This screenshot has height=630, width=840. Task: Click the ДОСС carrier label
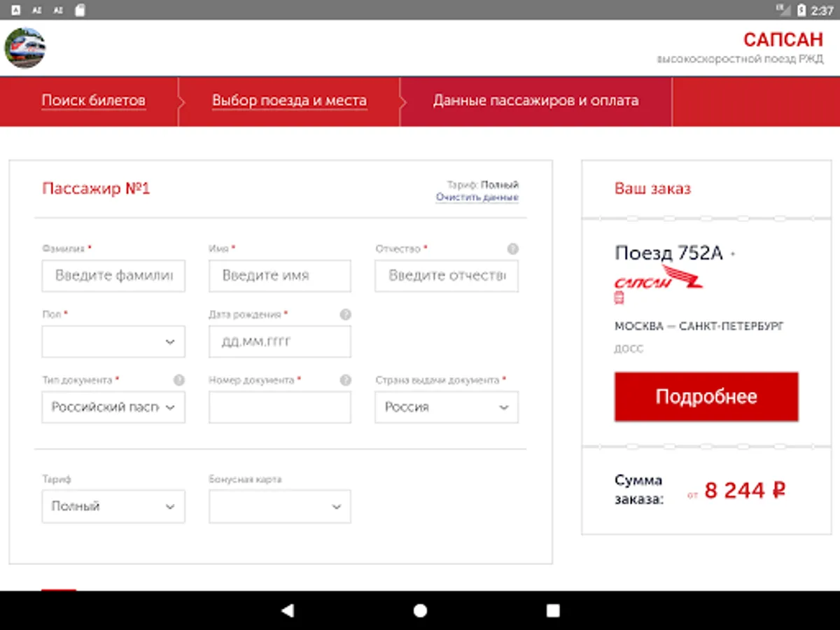(x=629, y=349)
